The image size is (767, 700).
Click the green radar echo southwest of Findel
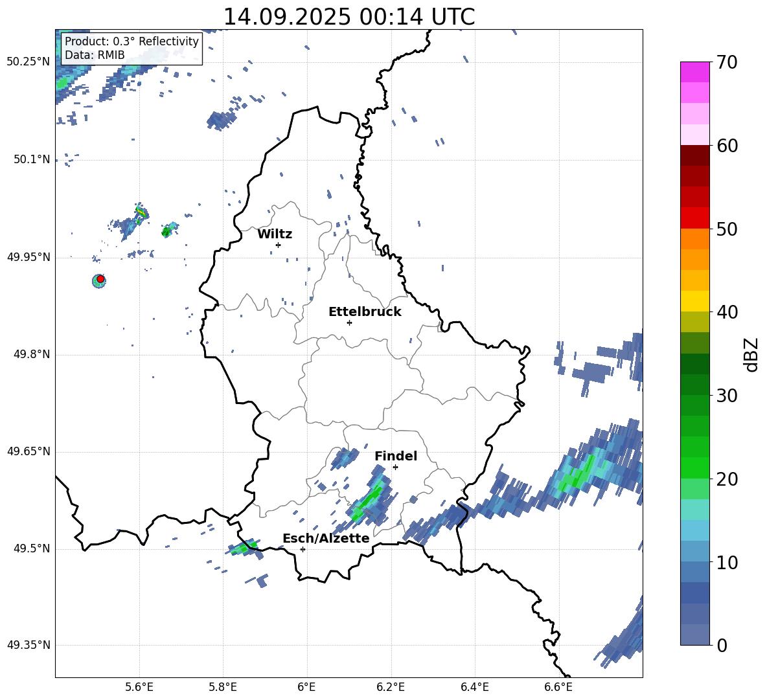(x=369, y=500)
